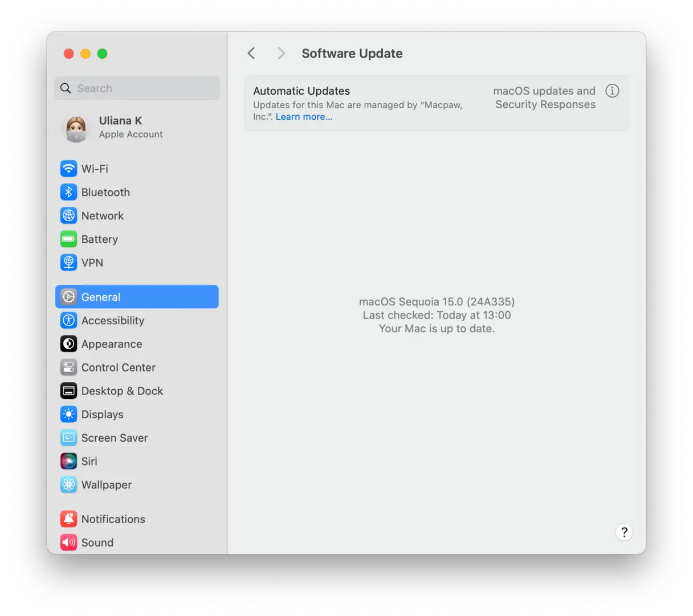This screenshot has height=616, width=693.
Task: Open Sound settings speaker icon
Action: point(68,542)
